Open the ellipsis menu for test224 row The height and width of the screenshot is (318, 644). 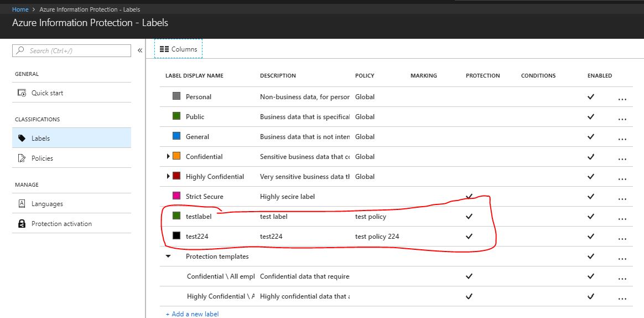click(x=622, y=239)
